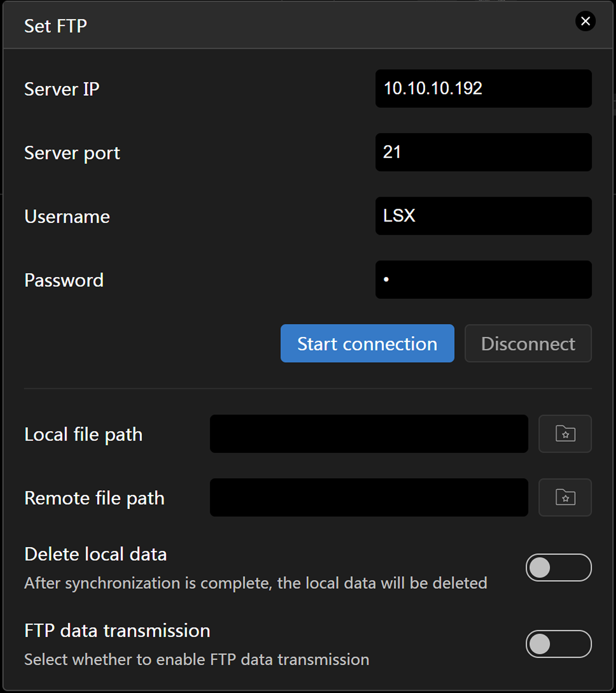Click the Password entry field
Viewport: 616px width, 693px height.
[x=483, y=280]
